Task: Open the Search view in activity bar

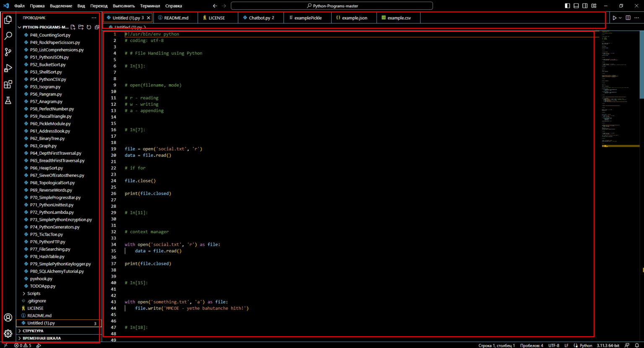Action: tap(8, 36)
